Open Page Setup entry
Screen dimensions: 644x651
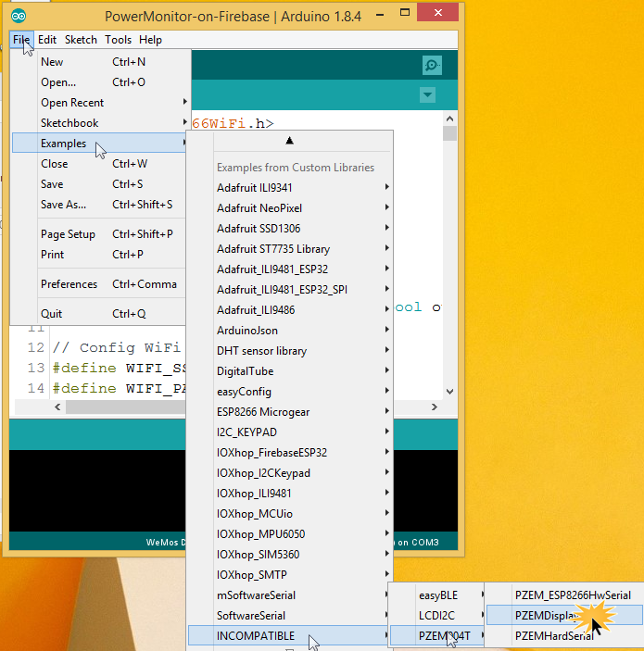99,234
